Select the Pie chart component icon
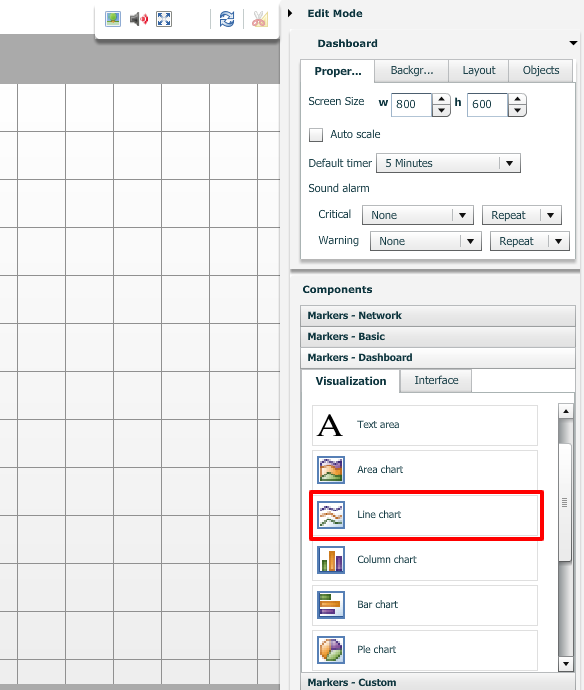 pos(331,650)
